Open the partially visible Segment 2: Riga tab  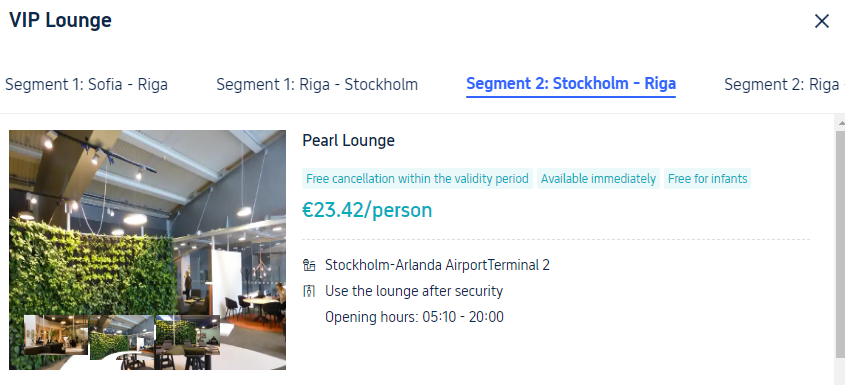tap(784, 85)
